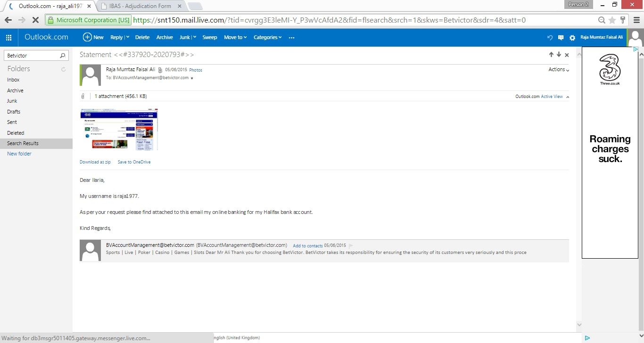Click the flag icon on the BetVictor message

pos(351,245)
